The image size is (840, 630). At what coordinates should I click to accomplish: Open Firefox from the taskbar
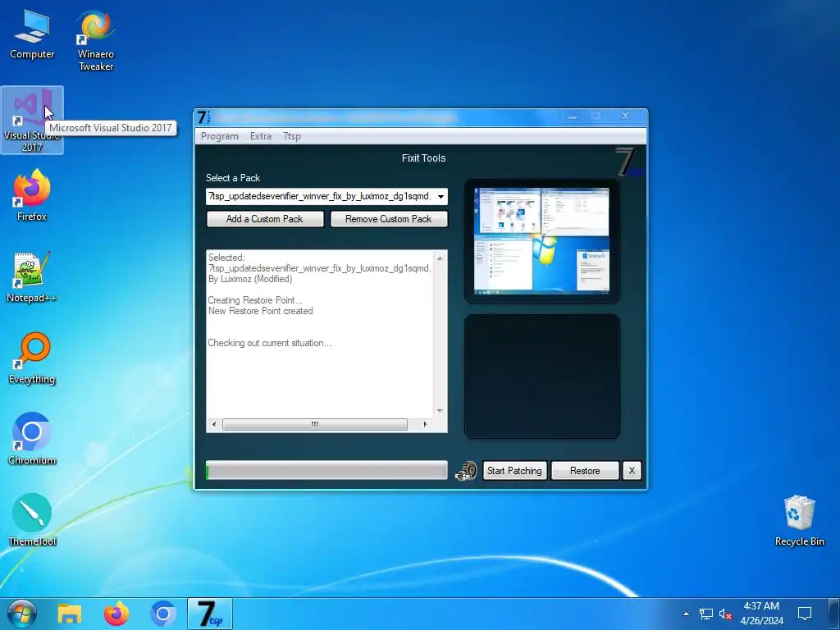tap(116, 614)
